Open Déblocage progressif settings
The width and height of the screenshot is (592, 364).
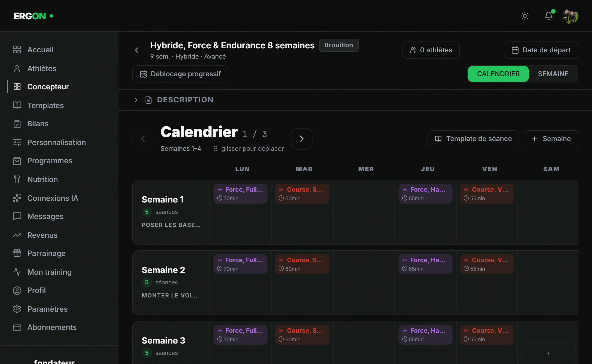point(180,74)
